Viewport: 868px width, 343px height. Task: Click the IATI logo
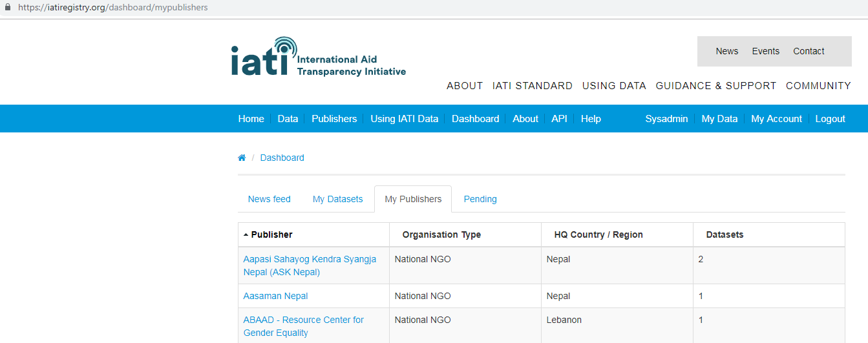click(319, 57)
